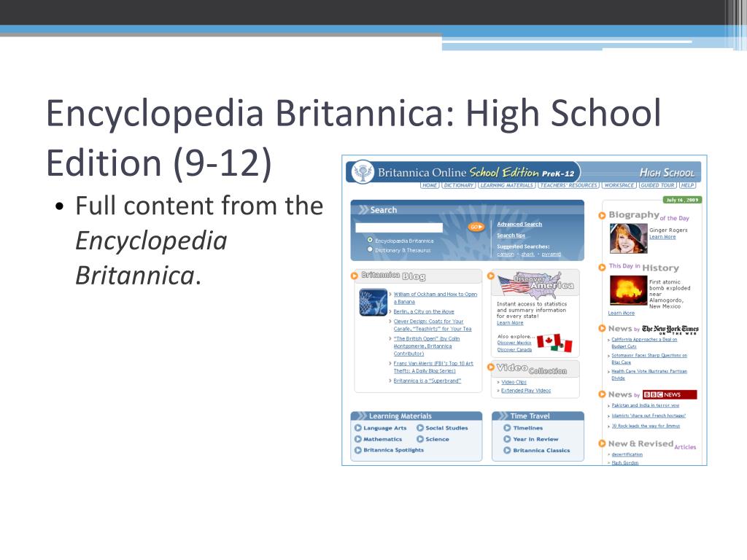
Task: Select the Dictionary & Thesaurus radio button
Action: 370,249
